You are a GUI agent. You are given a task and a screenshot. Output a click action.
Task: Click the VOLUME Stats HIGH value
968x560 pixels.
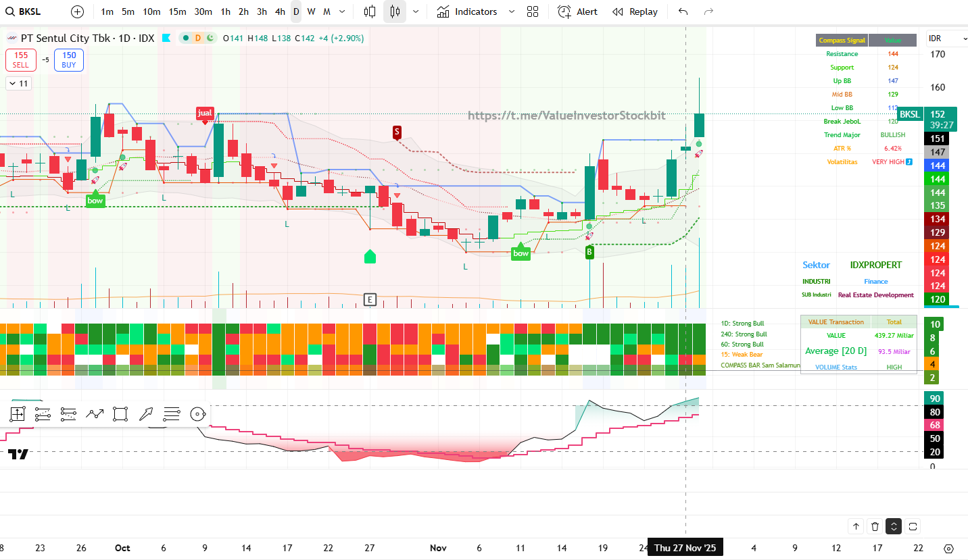(894, 367)
